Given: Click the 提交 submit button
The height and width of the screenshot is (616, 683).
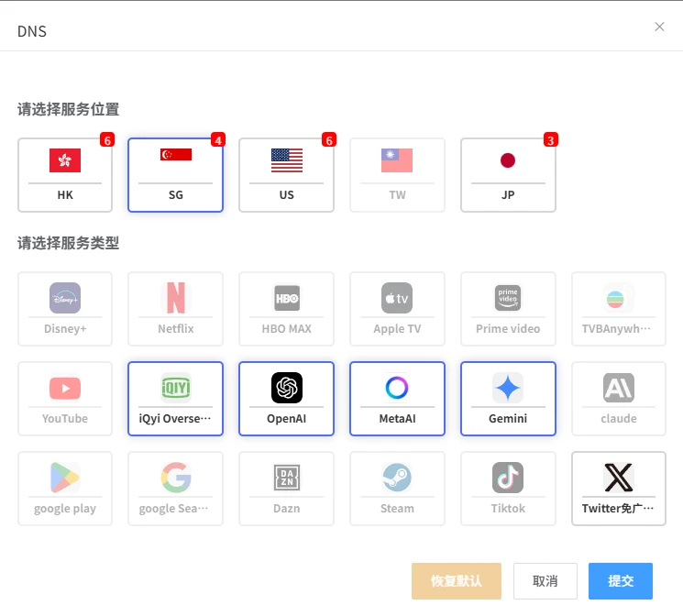Looking at the screenshot, I should [x=620, y=581].
